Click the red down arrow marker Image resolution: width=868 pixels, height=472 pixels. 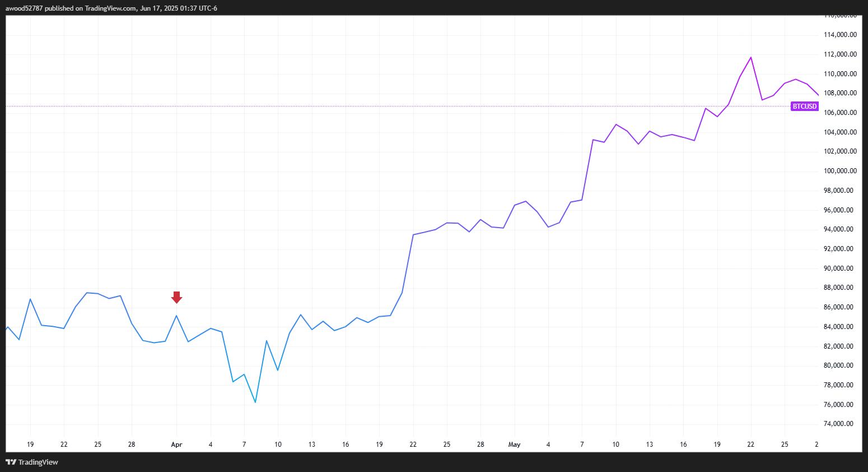point(176,297)
